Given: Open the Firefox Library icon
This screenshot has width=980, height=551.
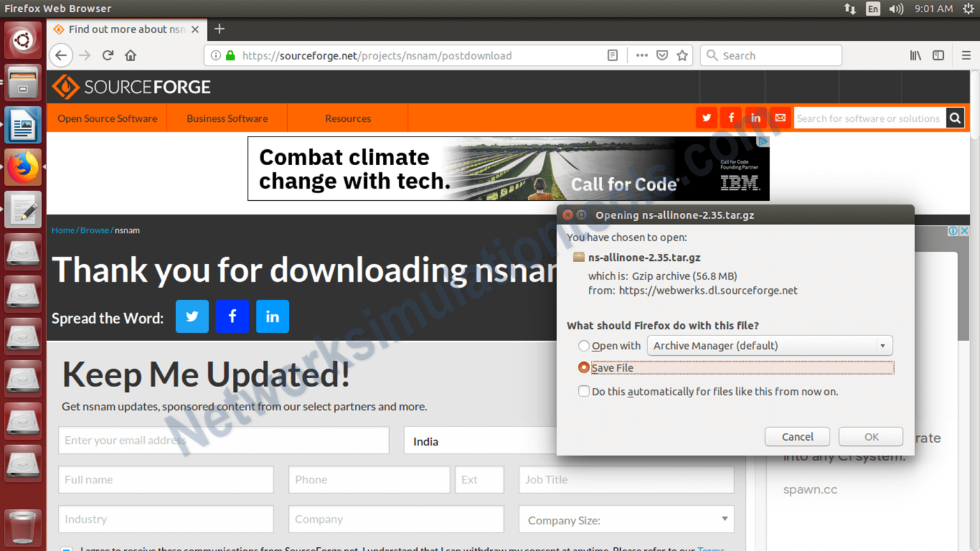Looking at the screenshot, I should click(915, 55).
